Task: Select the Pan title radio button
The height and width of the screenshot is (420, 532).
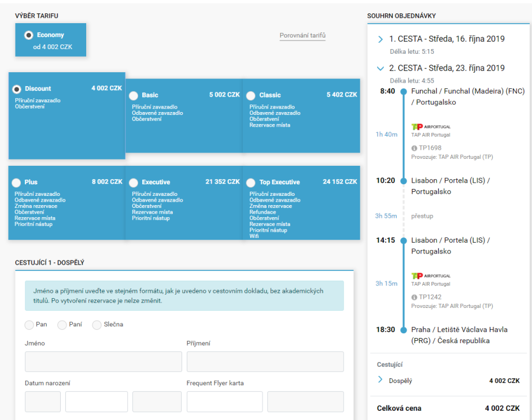Action: point(29,325)
